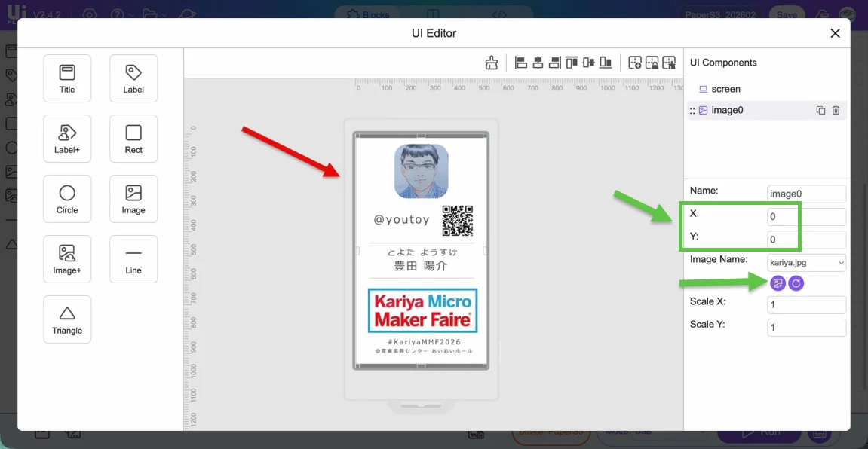Add a Triangle shape component
This screenshot has width=868, height=449.
click(x=67, y=319)
